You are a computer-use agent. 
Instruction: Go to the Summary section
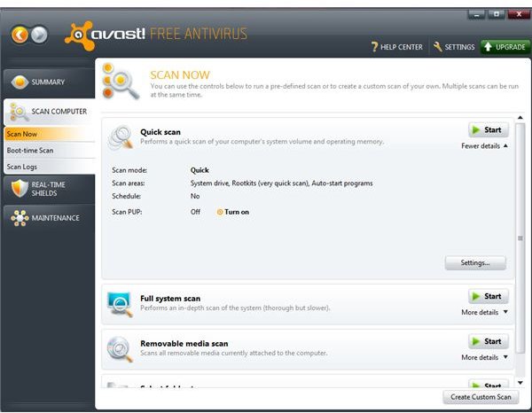click(x=49, y=82)
